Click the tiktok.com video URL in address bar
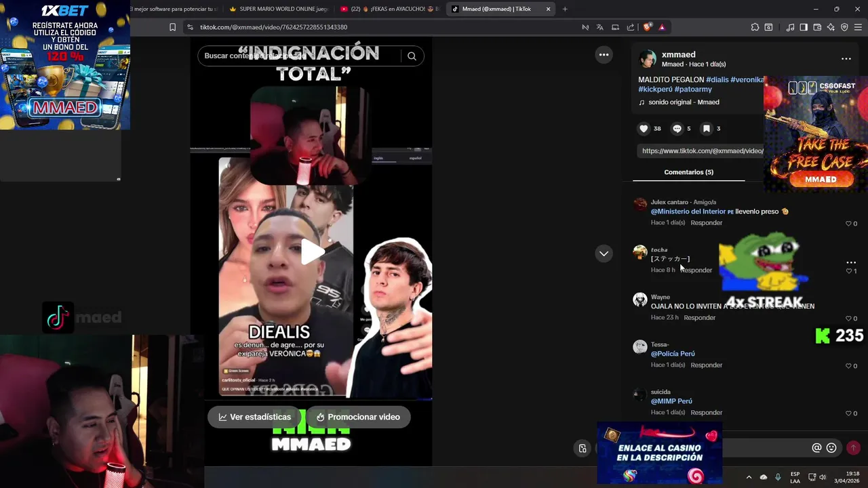Image resolution: width=868 pixels, height=488 pixels. (273, 27)
